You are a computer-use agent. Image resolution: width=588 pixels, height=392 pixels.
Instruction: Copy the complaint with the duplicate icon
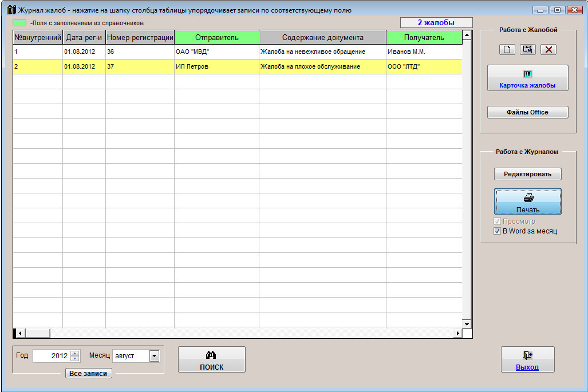tap(528, 49)
